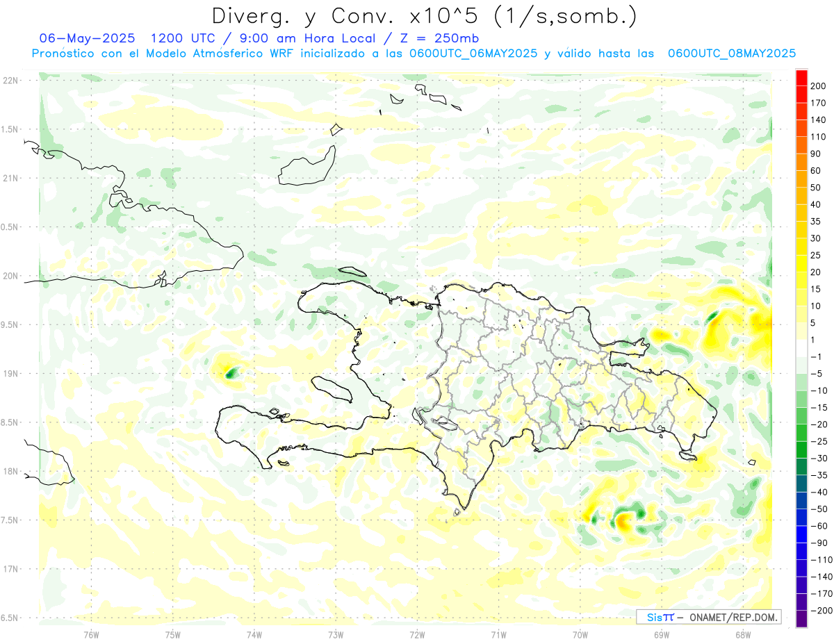This screenshot has height=644, width=834.
Task: Click the dark green convergence spot near 19N 74W
Action: tap(231, 374)
